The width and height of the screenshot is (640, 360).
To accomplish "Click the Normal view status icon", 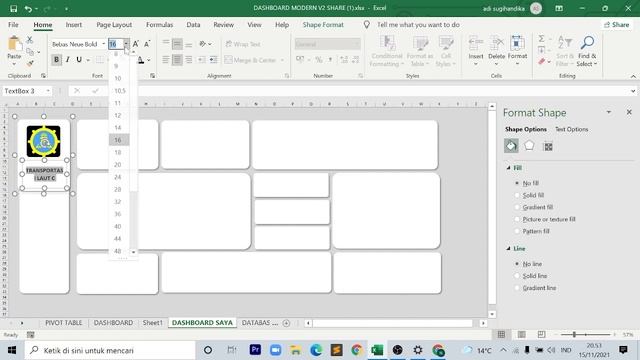I will [x=501, y=335].
